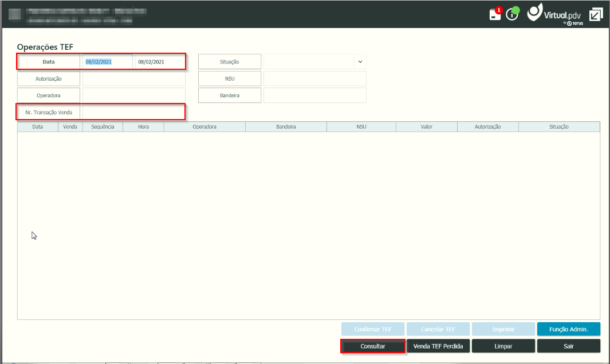Sort by the NSU column header
The height and width of the screenshot is (364, 610).
[x=361, y=127]
